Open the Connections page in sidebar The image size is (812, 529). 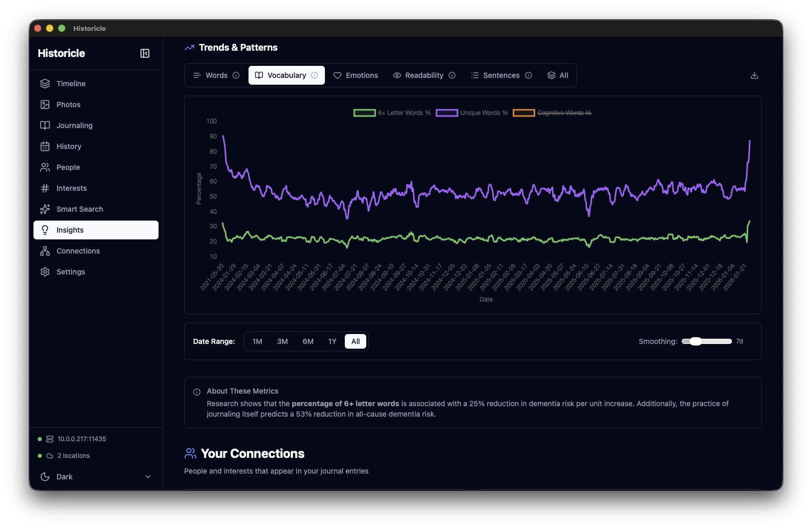click(x=78, y=251)
